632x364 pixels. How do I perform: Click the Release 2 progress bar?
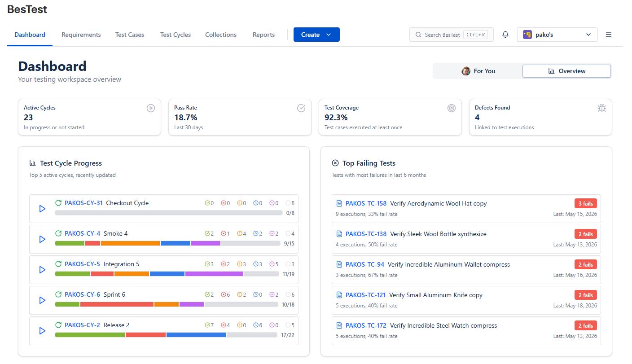pyautogui.click(x=166, y=335)
